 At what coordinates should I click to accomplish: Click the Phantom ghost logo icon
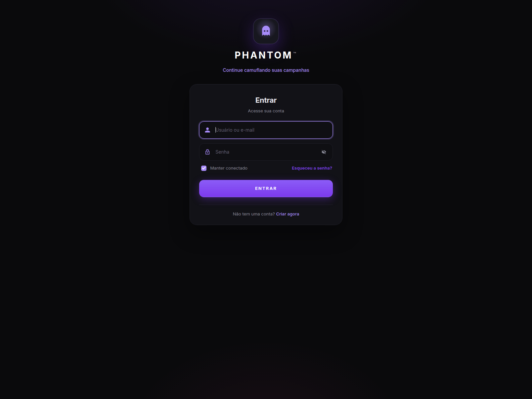point(266,31)
